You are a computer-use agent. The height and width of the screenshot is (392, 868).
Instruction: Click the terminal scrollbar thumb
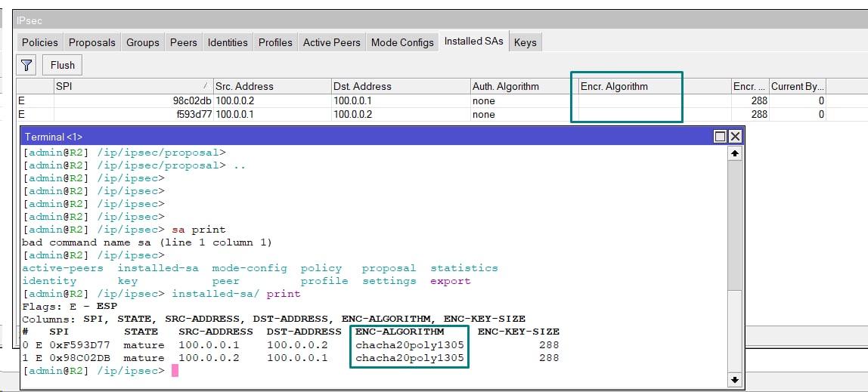pos(734,226)
